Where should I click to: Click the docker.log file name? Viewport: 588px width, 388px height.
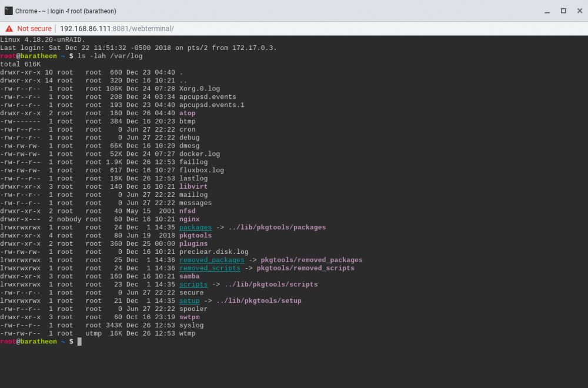coord(199,154)
